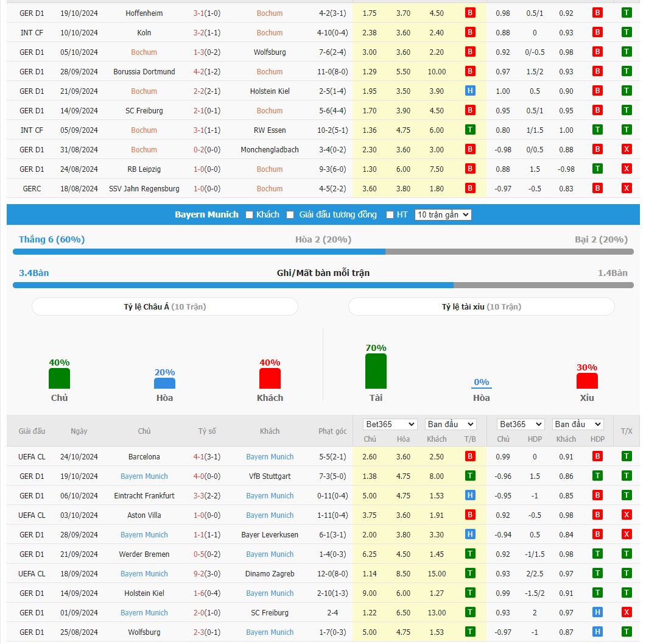The width and height of the screenshot is (646, 644).
Task: Open the Ban đầu dropdown above Khách HDP
Action: click(578, 424)
